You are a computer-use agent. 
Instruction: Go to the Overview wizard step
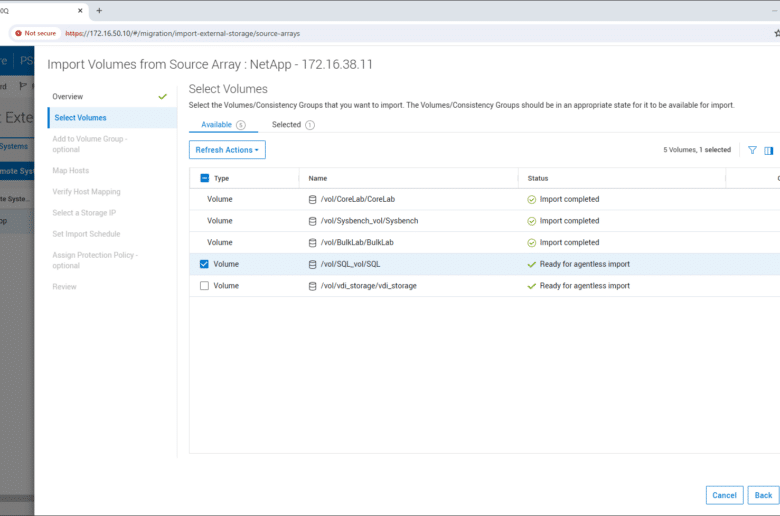(x=68, y=97)
